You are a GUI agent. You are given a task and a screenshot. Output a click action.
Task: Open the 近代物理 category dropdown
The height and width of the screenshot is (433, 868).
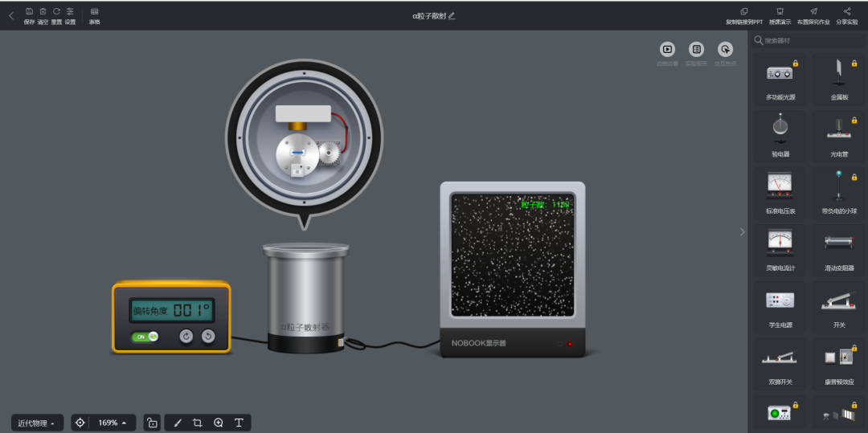click(x=37, y=423)
